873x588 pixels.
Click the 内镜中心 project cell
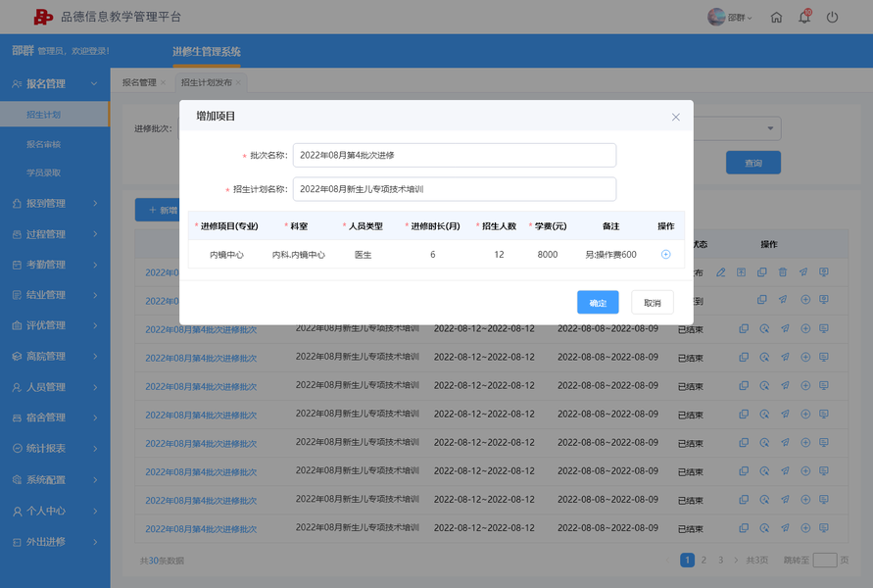click(226, 255)
